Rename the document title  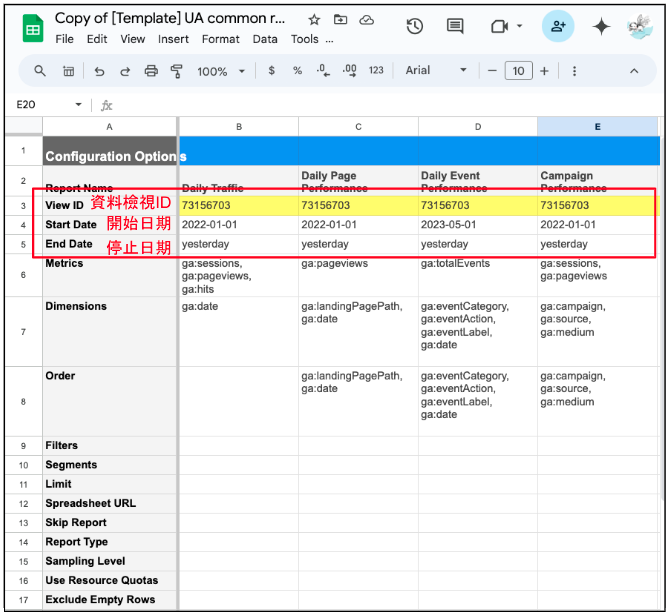(170, 18)
